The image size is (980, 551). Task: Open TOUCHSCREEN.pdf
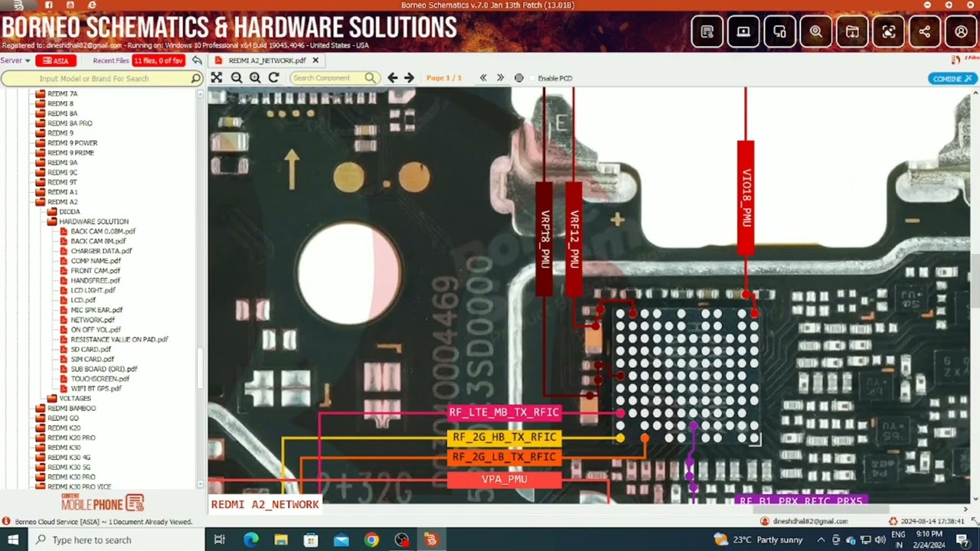pyautogui.click(x=100, y=379)
